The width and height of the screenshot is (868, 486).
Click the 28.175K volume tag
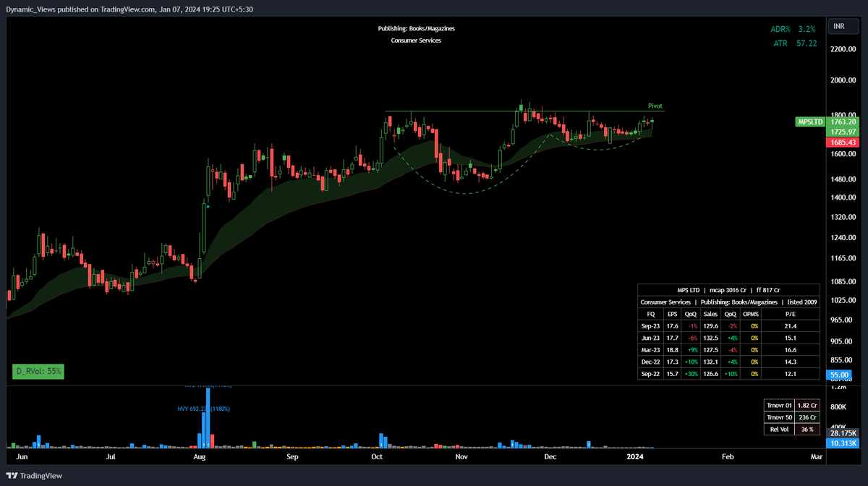[844, 433]
